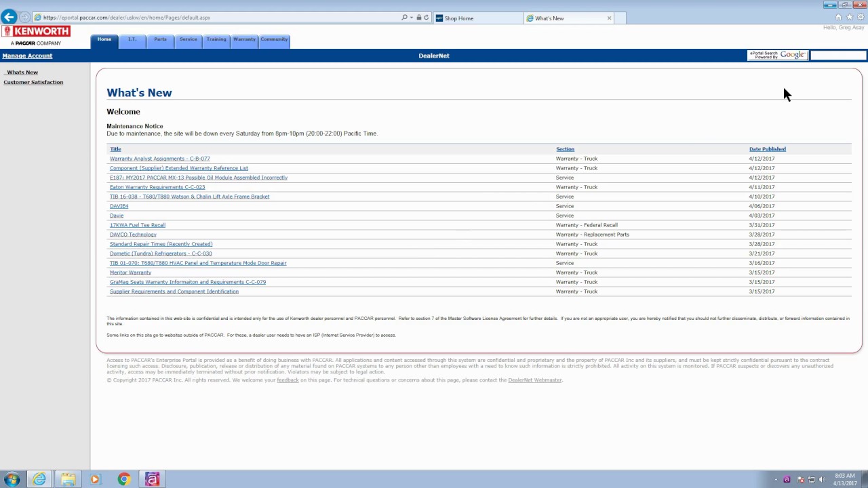
Task: Select the Warranty navigation tab
Action: click(245, 41)
